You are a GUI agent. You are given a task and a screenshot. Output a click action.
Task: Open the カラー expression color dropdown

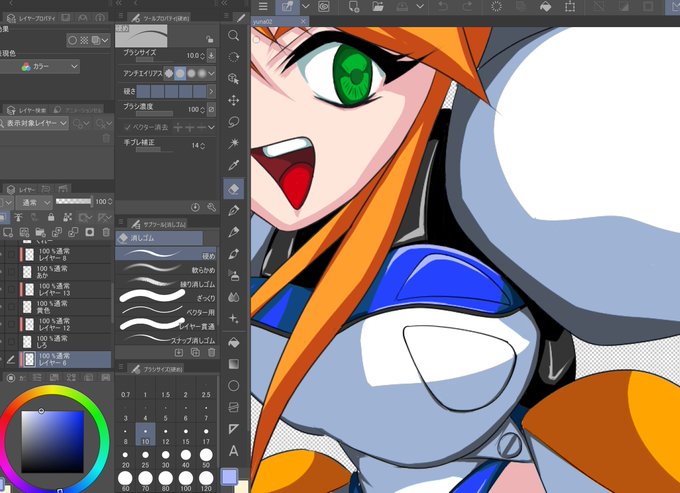(x=40, y=67)
